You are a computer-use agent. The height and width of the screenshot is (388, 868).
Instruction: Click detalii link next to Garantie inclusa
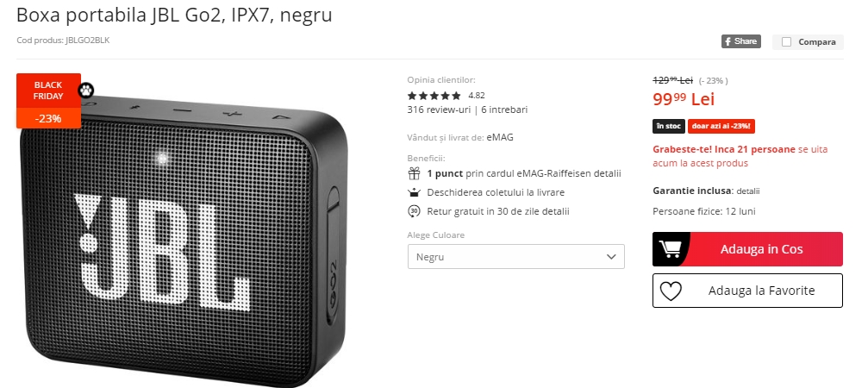[x=748, y=191]
